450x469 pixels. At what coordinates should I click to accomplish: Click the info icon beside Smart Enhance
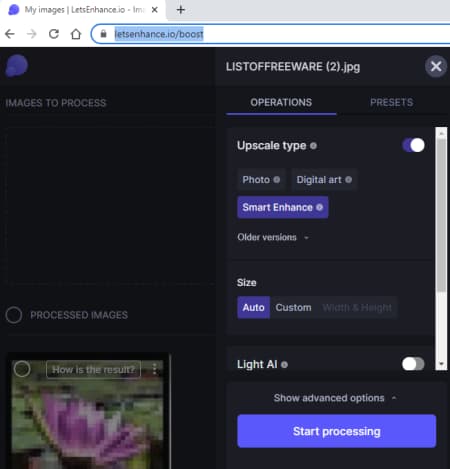319,207
